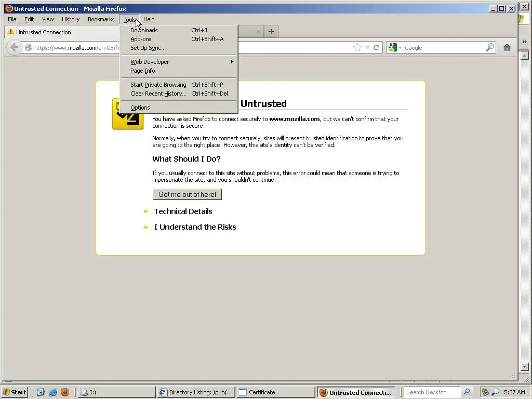Open a new tab with plus button
532x399 pixels.
pos(271,32)
